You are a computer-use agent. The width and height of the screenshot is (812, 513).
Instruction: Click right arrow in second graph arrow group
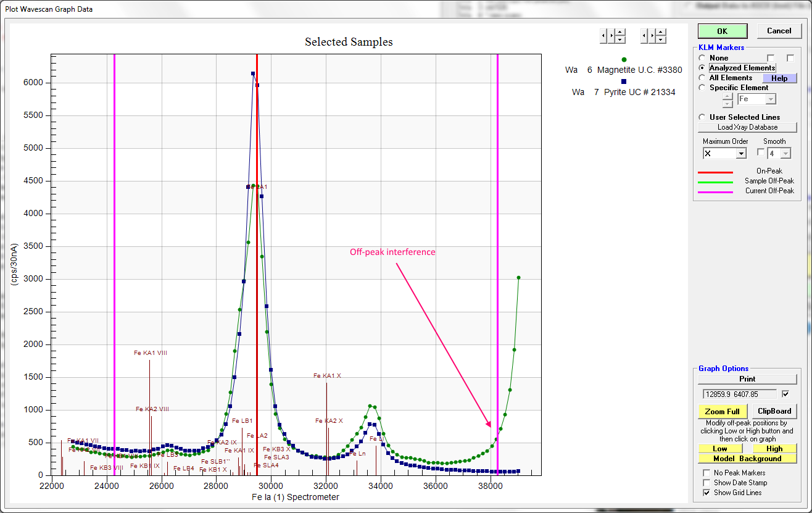[653, 36]
